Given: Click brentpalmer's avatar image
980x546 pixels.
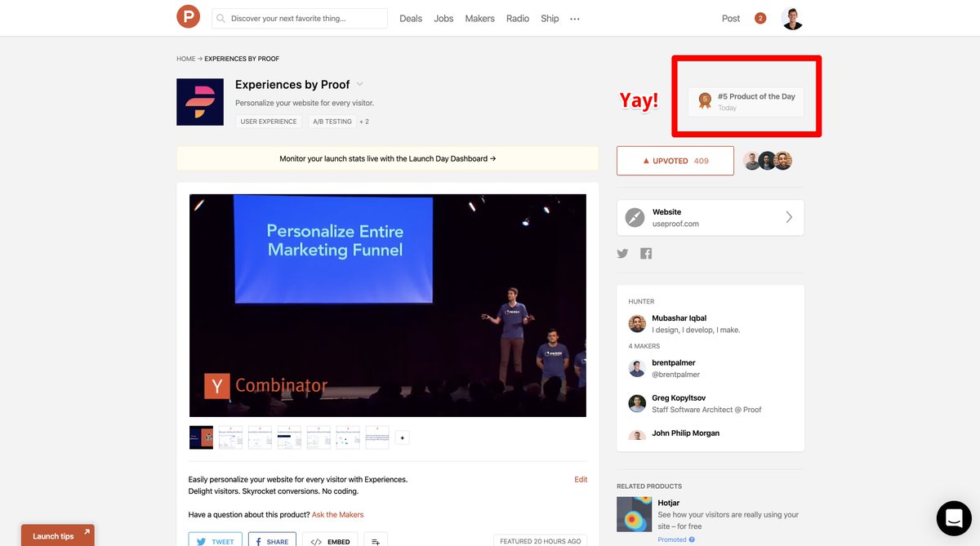Looking at the screenshot, I should 637,368.
